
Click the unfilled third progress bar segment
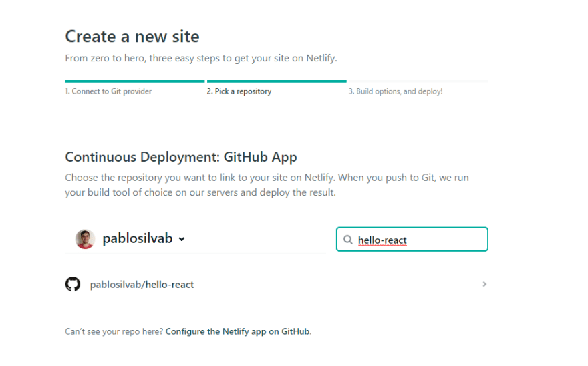tap(418, 81)
